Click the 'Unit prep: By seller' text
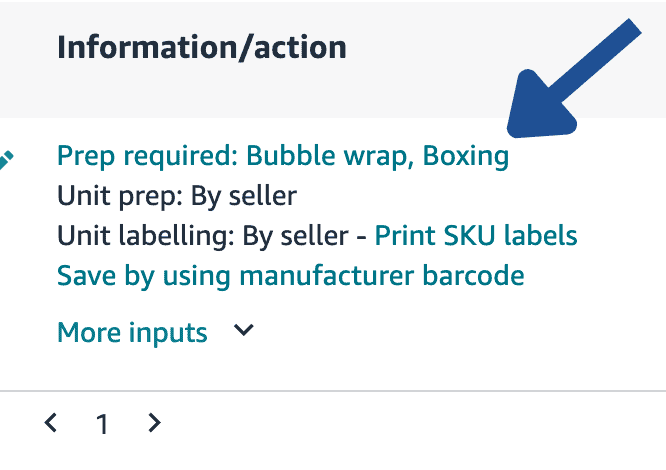Viewport: 666px width, 470px height. click(177, 196)
